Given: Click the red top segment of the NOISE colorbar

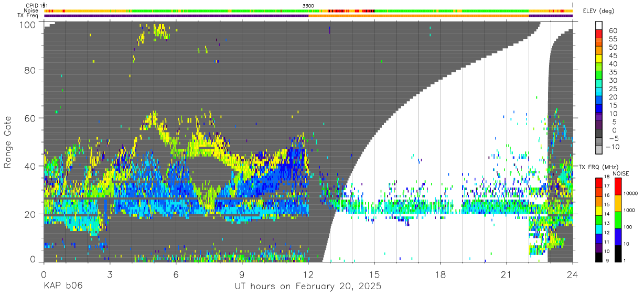Looking at the screenshot, I should coord(617,186).
